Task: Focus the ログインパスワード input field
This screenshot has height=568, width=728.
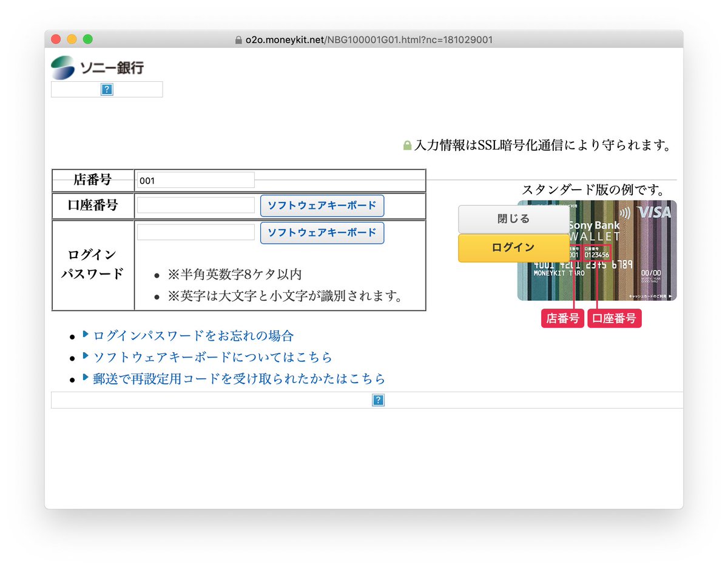Action: tap(196, 232)
